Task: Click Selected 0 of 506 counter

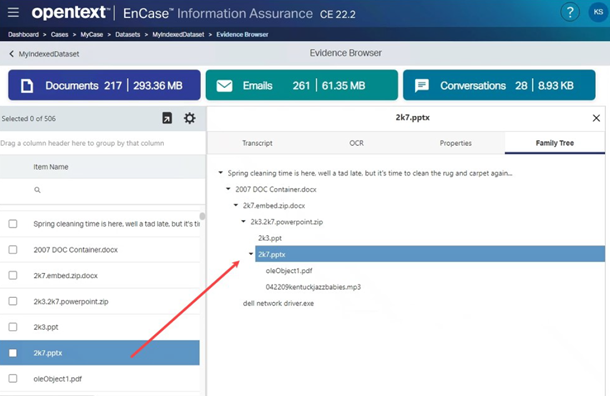Action: (29, 119)
